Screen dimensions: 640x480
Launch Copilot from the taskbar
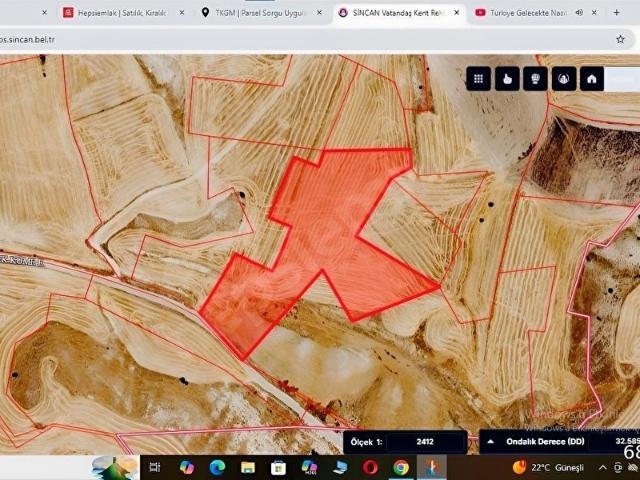click(187, 467)
